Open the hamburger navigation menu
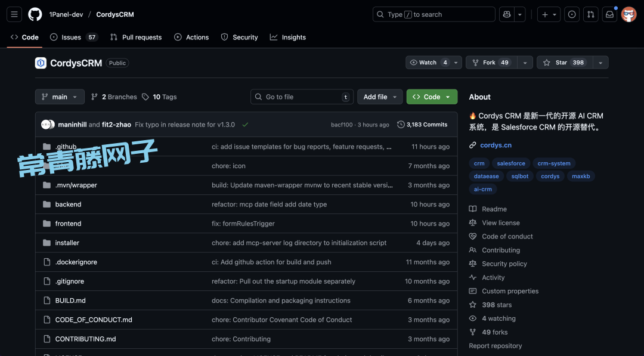The width and height of the screenshot is (644, 356). point(14,14)
